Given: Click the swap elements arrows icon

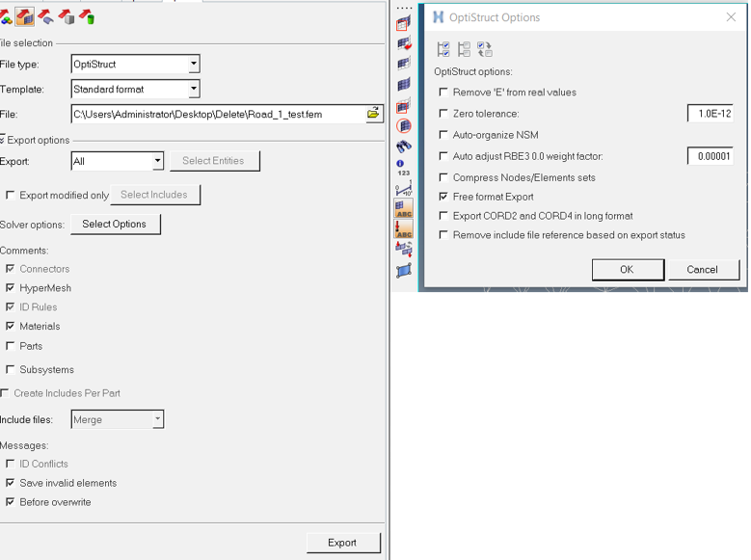Looking at the screenshot, I should coord(404,249).
